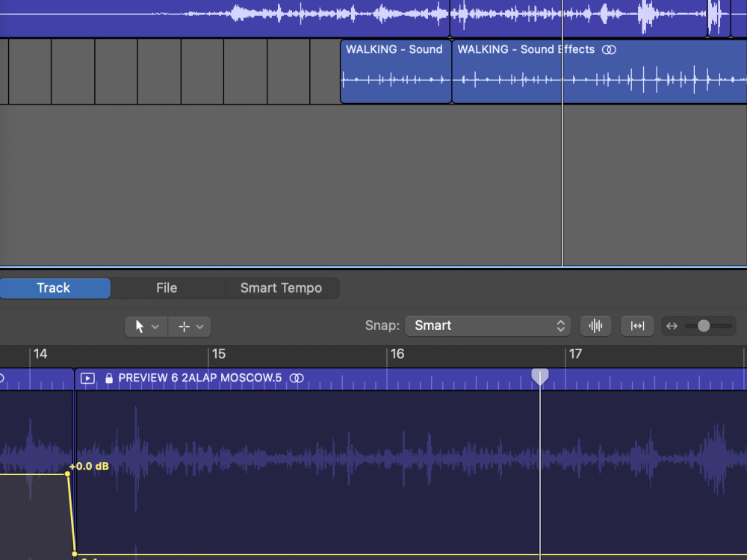Select the WALKING - Sound region
Viewport: 747px width, 560px height.
pos(396,72)
